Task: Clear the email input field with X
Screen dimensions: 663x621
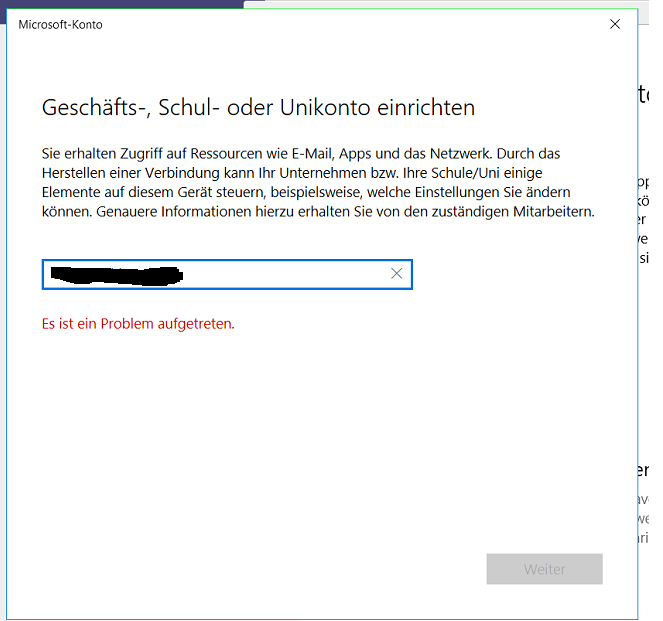Action: (x=396, y=274)
